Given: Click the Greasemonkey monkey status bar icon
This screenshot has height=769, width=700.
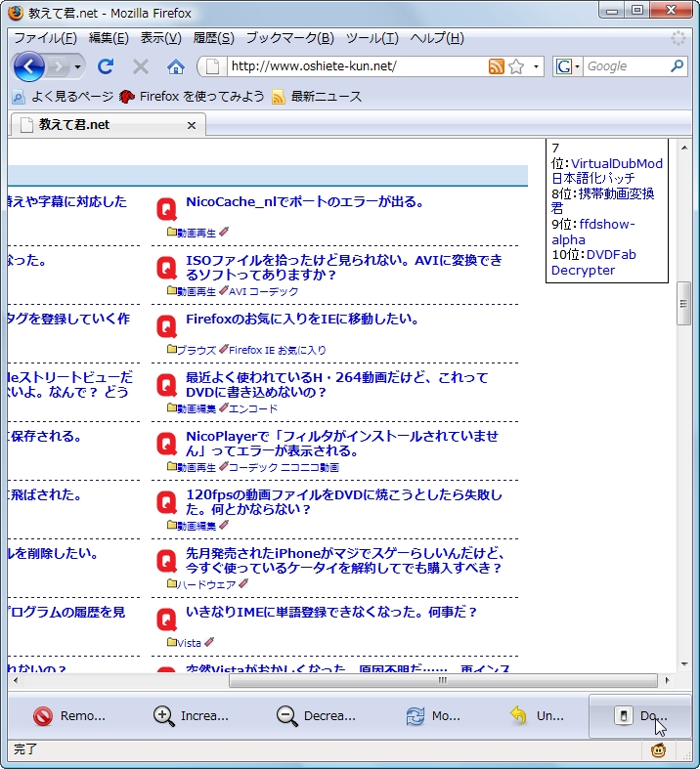Looking at the screenshot, I should [x=658, y=749].
